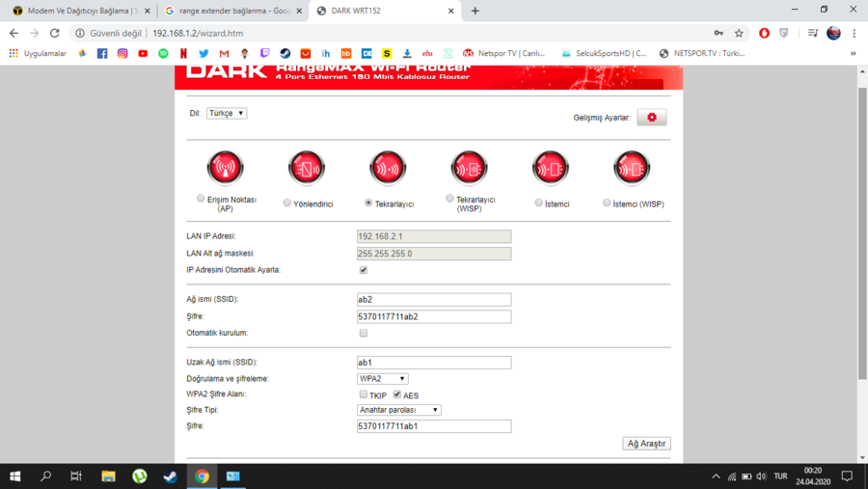Expand hidden bookmarks overflow chevron
868x489 pixels.
point(854,54)
